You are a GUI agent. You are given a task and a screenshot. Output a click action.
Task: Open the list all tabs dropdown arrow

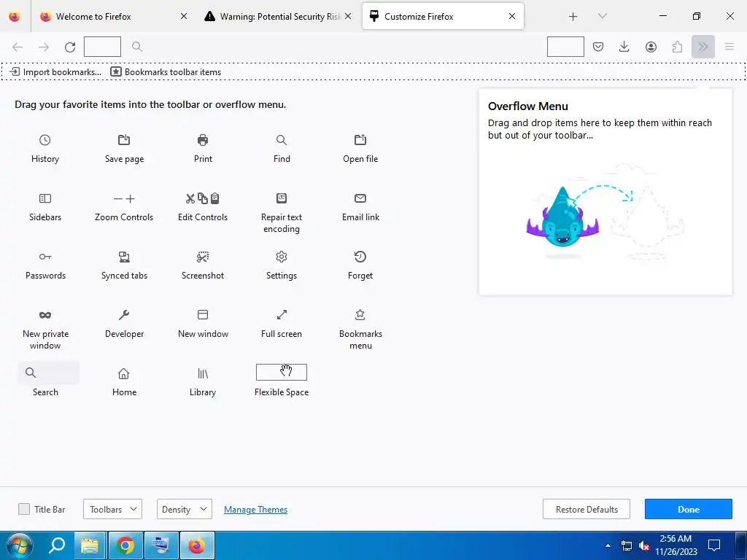602,16
